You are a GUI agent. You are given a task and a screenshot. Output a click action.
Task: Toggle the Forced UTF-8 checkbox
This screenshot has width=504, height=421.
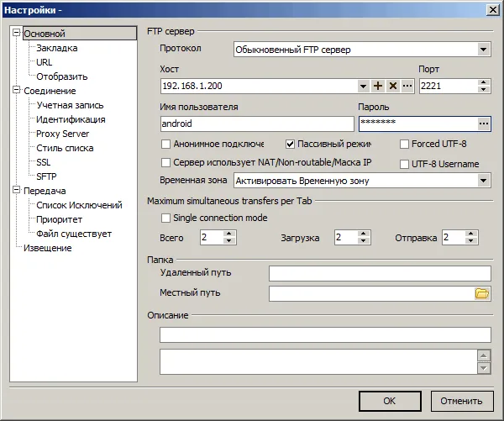coord(405,144)
